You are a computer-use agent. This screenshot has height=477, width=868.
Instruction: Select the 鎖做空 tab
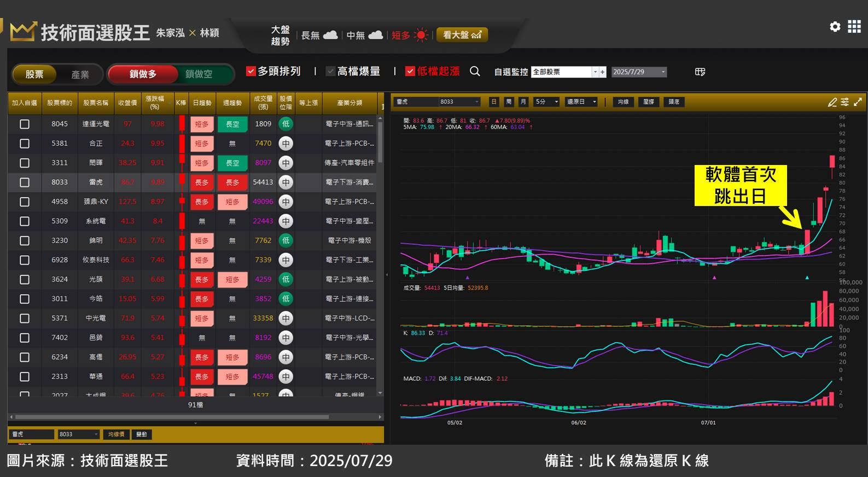[x=199, y=74]
